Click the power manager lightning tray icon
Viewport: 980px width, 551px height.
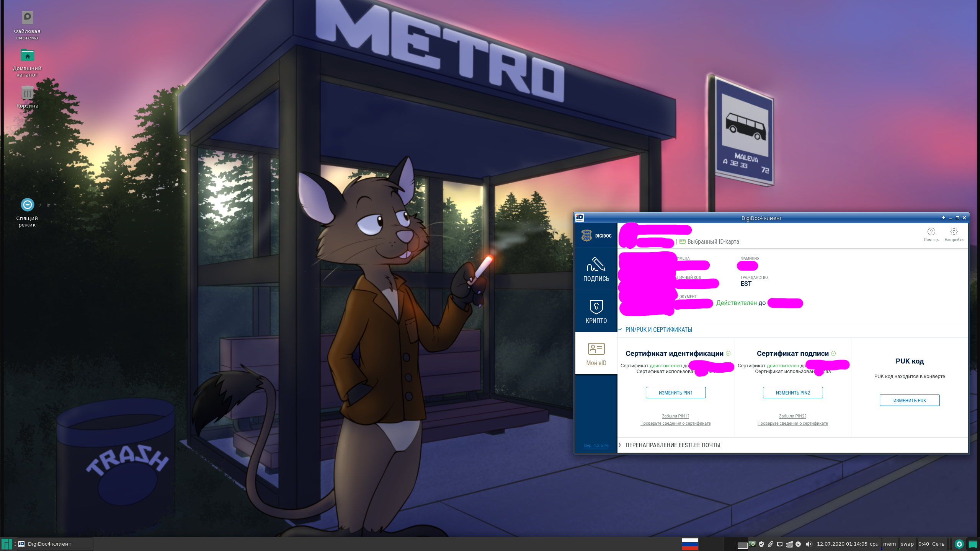coord(798,544)
